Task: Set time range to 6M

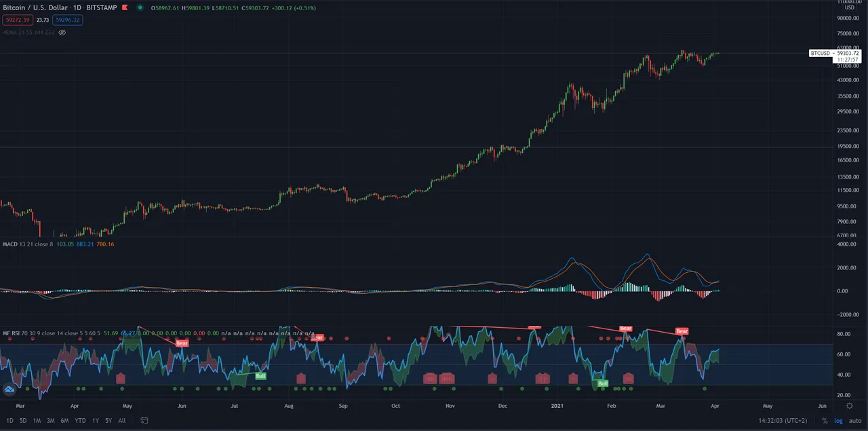Action: (64, 421)
